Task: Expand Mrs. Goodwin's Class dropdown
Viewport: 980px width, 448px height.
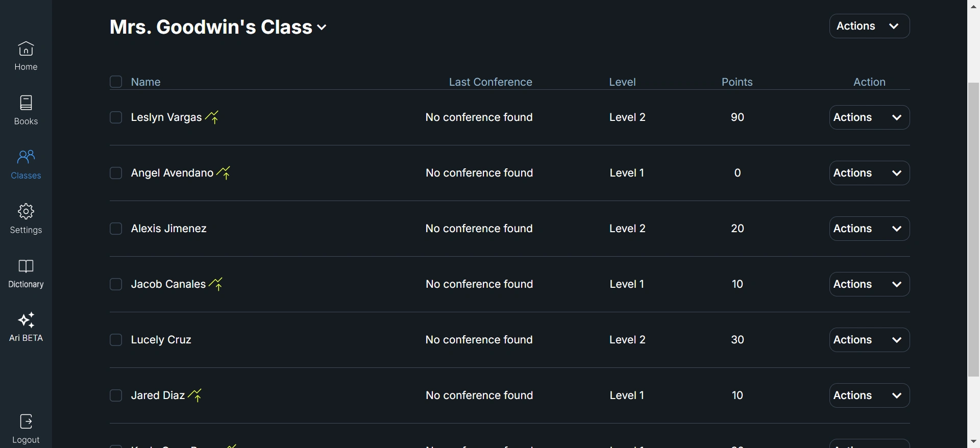Action: click(x=322, y=28)
